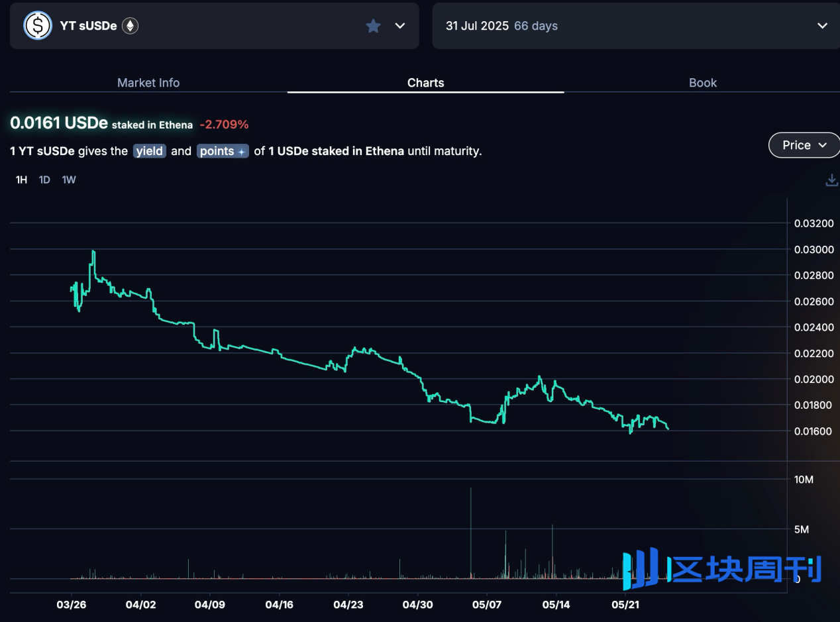Click the sparkle icon in points badge
Viewport: 840px width, 622px height.
pyautogui.click(x=242, y=152)
